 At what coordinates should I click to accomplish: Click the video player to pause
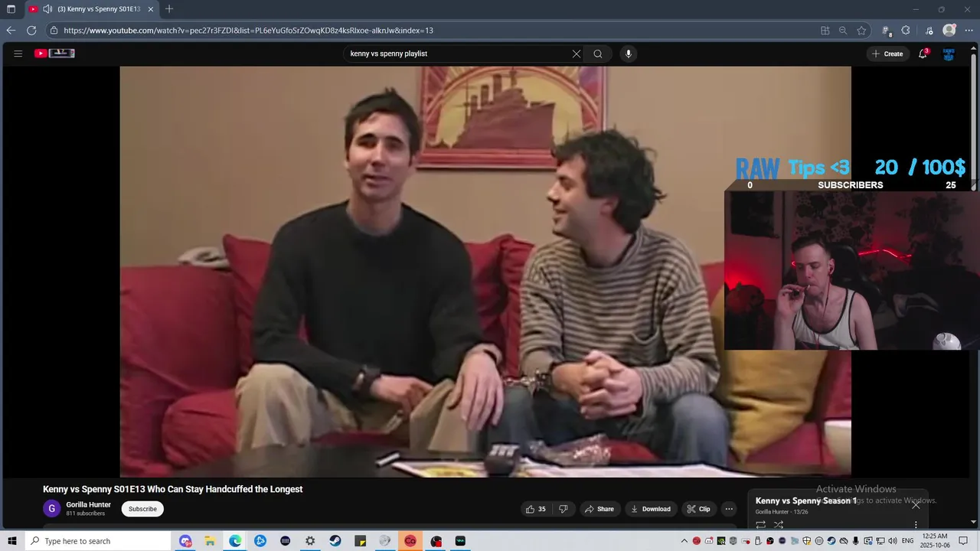(485, 272)
